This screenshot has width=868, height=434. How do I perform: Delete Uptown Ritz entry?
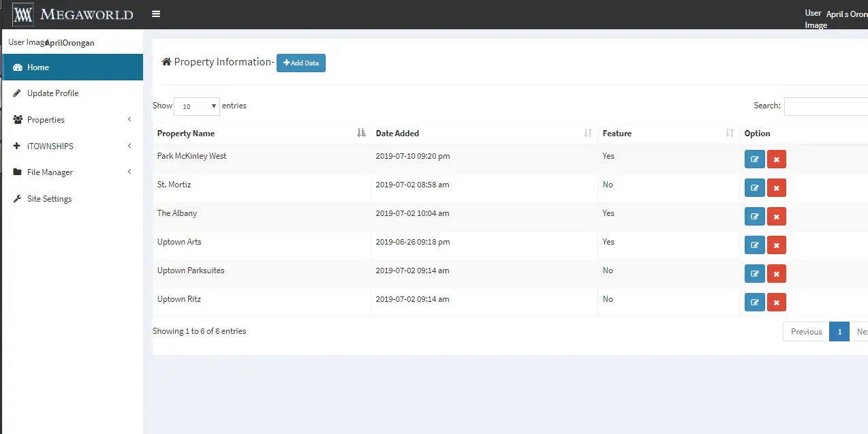click(776, 302)
